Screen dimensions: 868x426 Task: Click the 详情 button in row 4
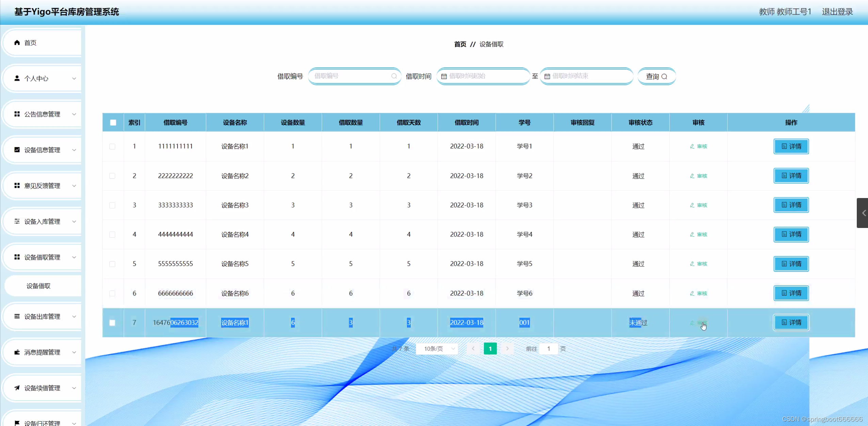(x=791, y=234)
